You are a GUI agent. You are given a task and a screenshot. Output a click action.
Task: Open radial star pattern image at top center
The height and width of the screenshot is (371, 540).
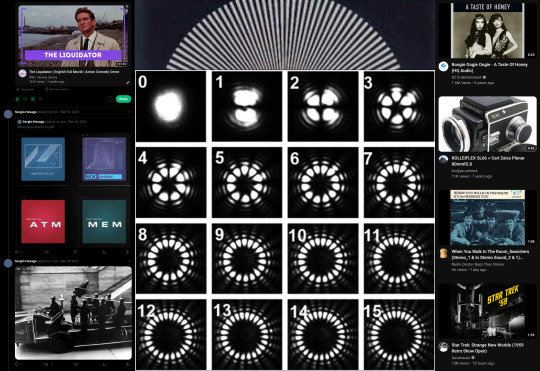[x=285, y=34]
